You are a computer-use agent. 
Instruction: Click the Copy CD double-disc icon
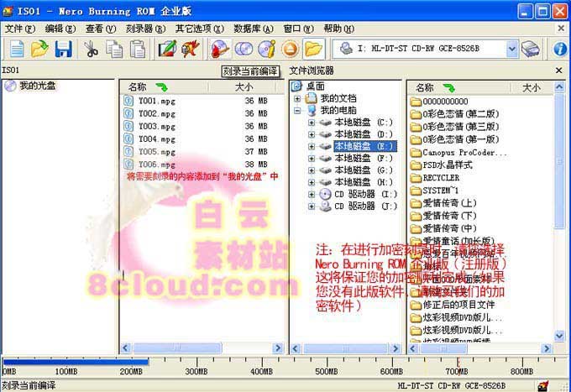click(244, 49)
